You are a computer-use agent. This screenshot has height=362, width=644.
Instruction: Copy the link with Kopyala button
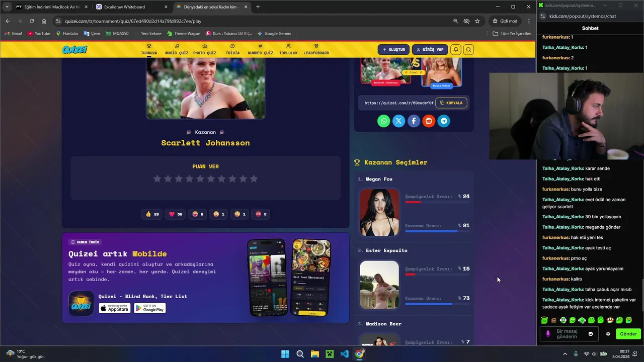pos(451,103)
